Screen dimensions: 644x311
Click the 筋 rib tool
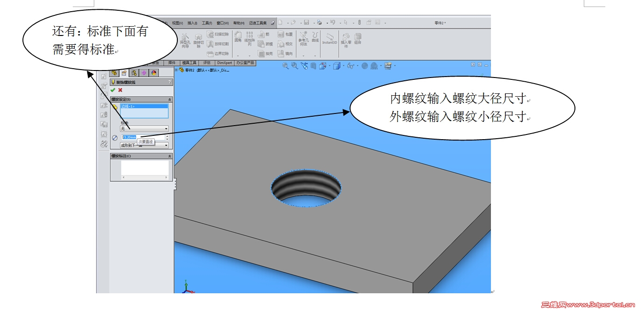264,34
